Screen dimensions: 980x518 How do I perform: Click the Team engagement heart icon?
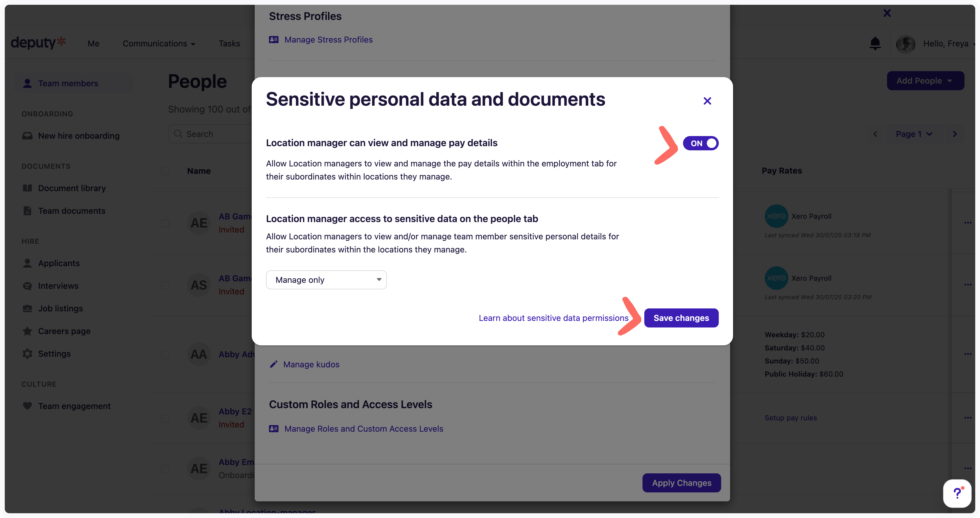pyautogui.click(x=27, y=406)
